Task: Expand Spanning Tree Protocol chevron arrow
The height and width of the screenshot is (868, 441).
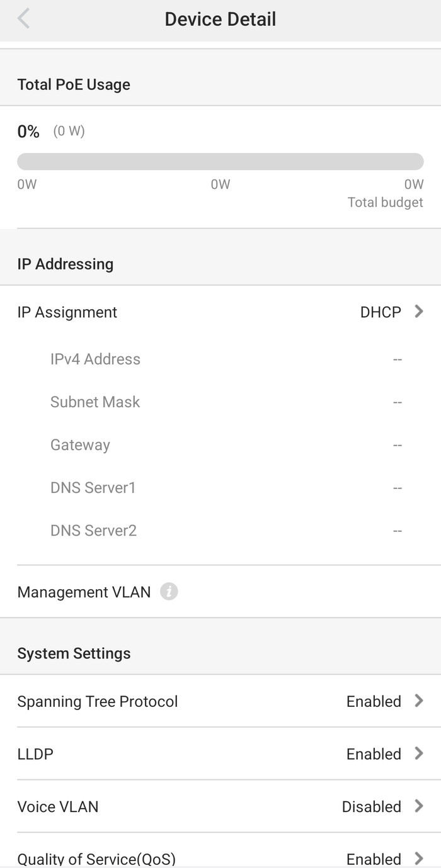Action: click(x=418, y=701)
